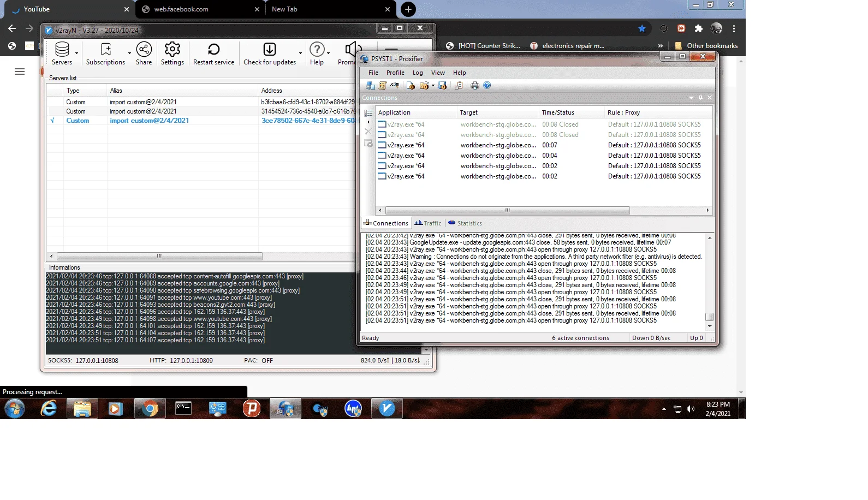This screenshot has width=868, height=500.
Task: Click Chrome back arrow
Action: [x=12, y=28]
